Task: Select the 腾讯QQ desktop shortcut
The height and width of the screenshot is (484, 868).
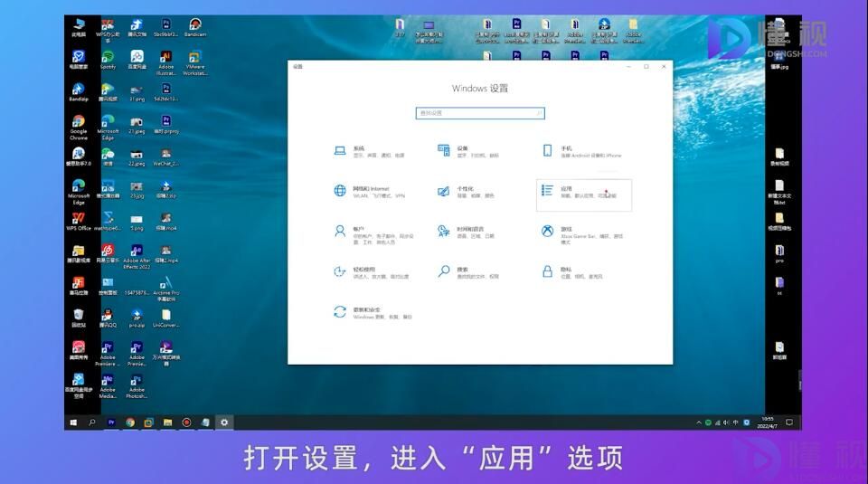Action: tap(108, 319)
